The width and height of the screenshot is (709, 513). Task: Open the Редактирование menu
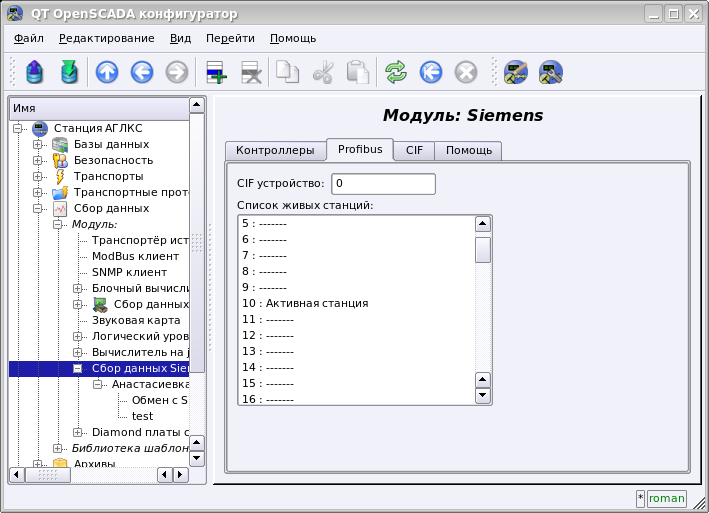pos(106,38)
